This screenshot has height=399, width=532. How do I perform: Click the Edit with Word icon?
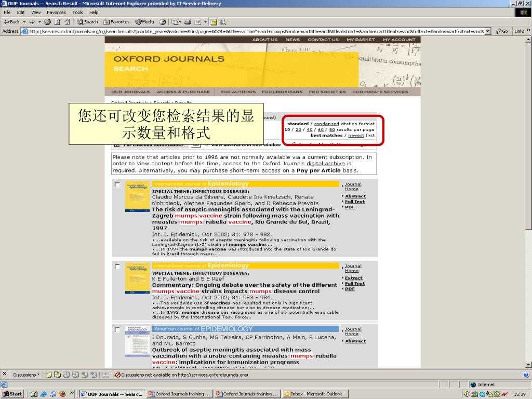198,22
